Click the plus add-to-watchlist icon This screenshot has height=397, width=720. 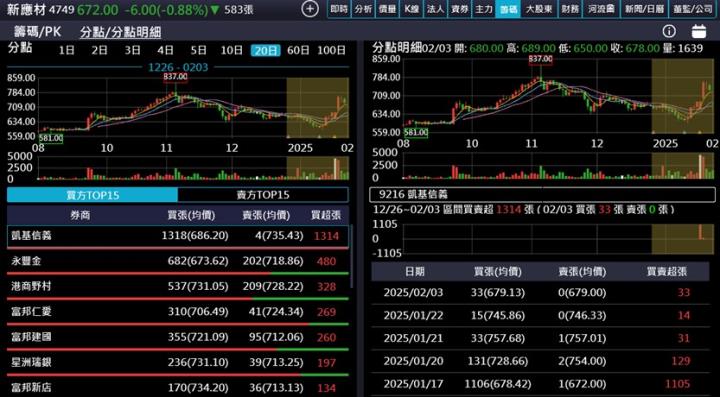tap(311, 9)
